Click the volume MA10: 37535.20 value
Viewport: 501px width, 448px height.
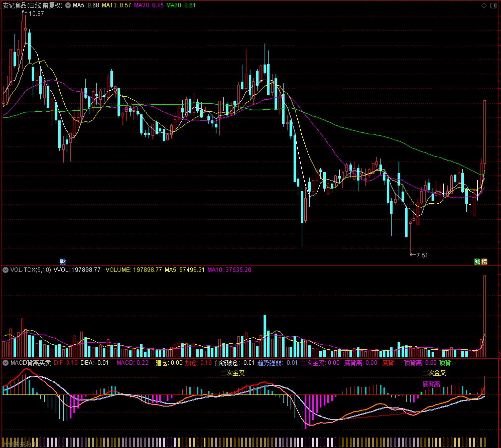229,270
